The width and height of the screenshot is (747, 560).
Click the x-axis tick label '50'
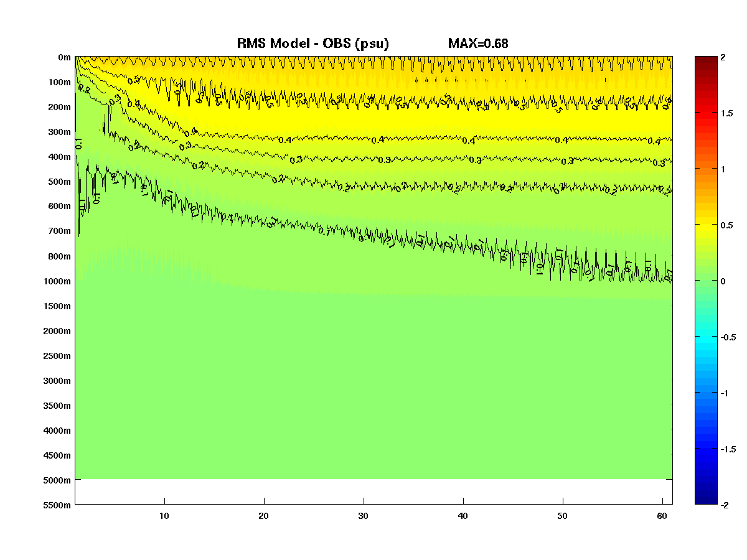click(563, 516)
